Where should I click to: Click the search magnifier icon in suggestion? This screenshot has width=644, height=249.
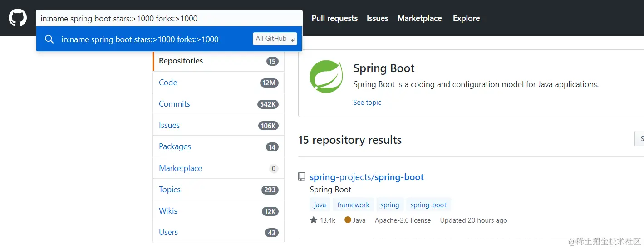pyautogui.click(x=49, y=39)
